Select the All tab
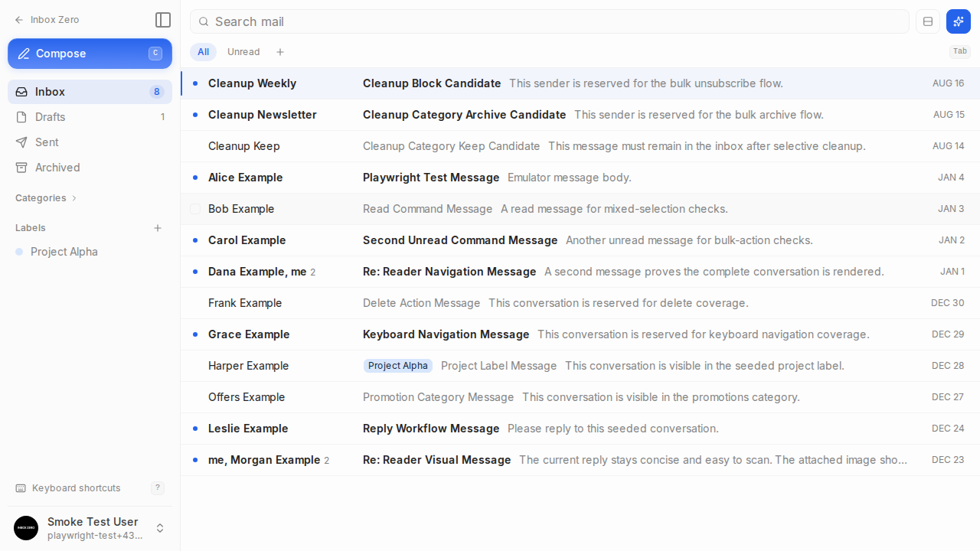 point(203,52)
